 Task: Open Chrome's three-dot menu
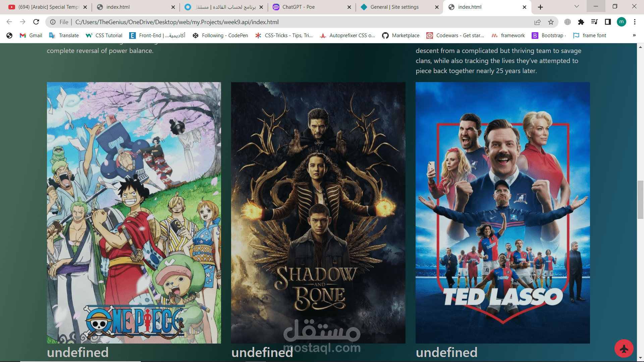tap(635, 22)
